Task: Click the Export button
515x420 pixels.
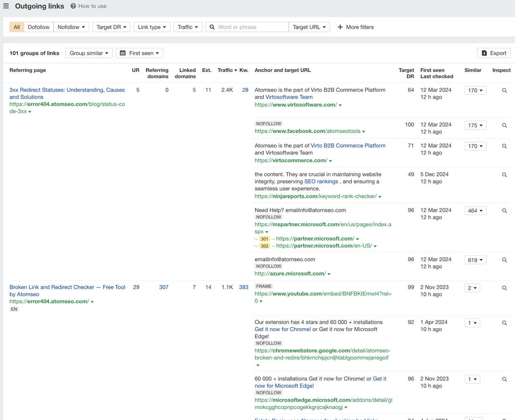Action: (494, 53)
